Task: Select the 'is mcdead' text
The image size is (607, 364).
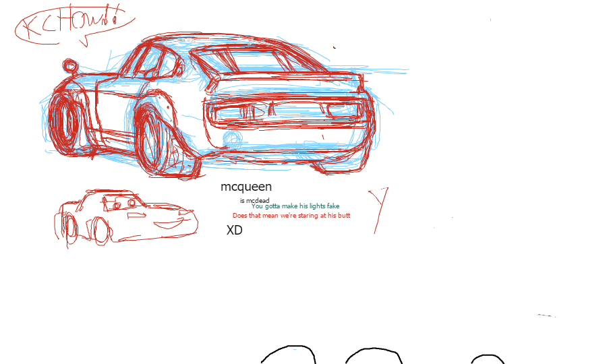Action: coord(254,201)
